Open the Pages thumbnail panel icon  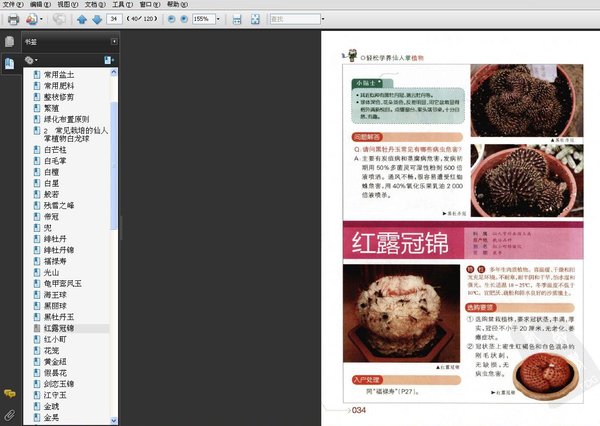(x=10, y=41)
